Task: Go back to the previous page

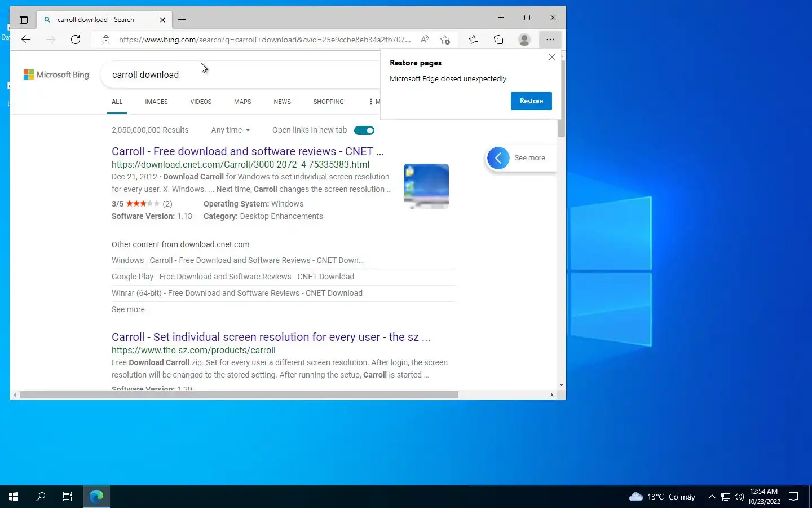Action: click(26, 40)
